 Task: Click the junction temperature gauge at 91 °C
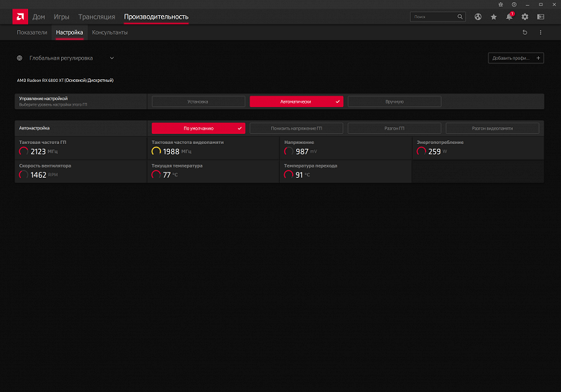pos(288,175)
